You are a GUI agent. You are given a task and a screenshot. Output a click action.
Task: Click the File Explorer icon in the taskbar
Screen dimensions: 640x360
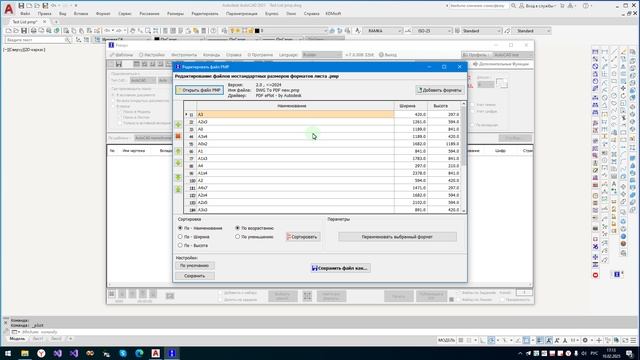tap(25, 353)
